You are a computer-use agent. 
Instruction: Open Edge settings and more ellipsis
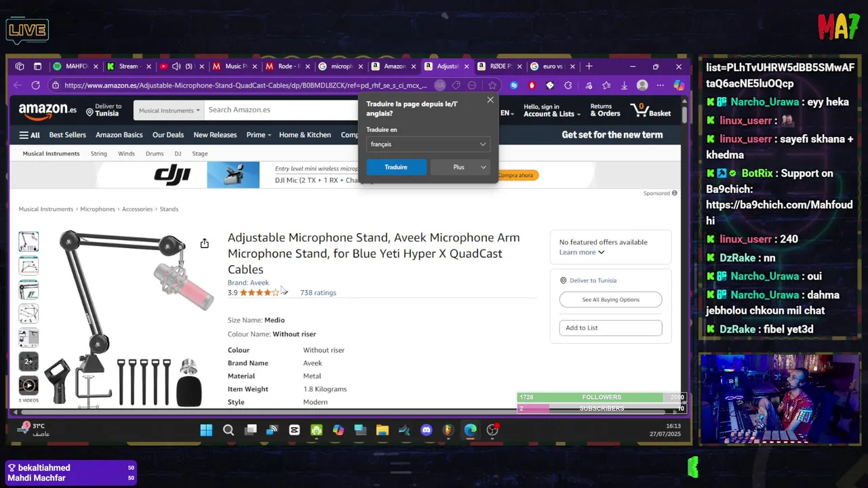pyautogui.click(x=660, y=85)
